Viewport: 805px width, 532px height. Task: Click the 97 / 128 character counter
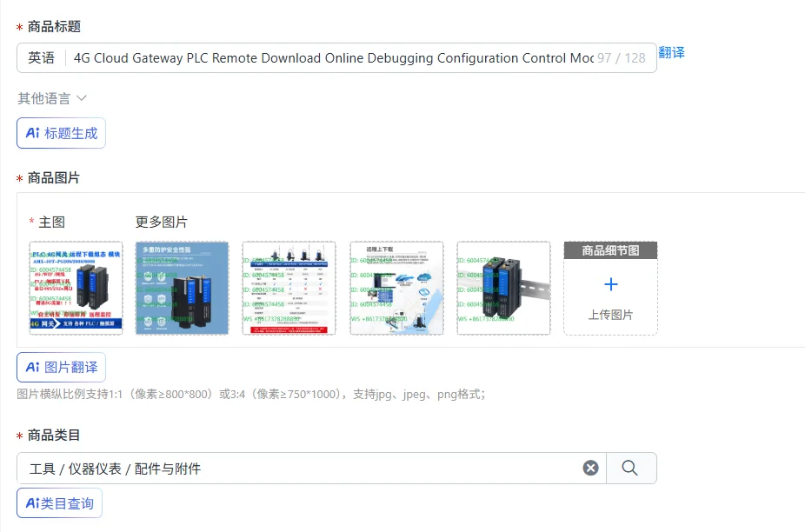point(622,58)
